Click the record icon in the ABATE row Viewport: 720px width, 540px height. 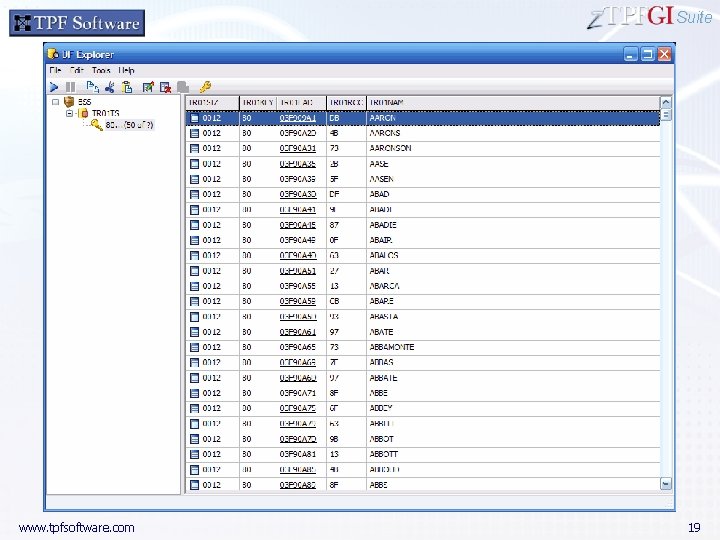click(195, 332)
